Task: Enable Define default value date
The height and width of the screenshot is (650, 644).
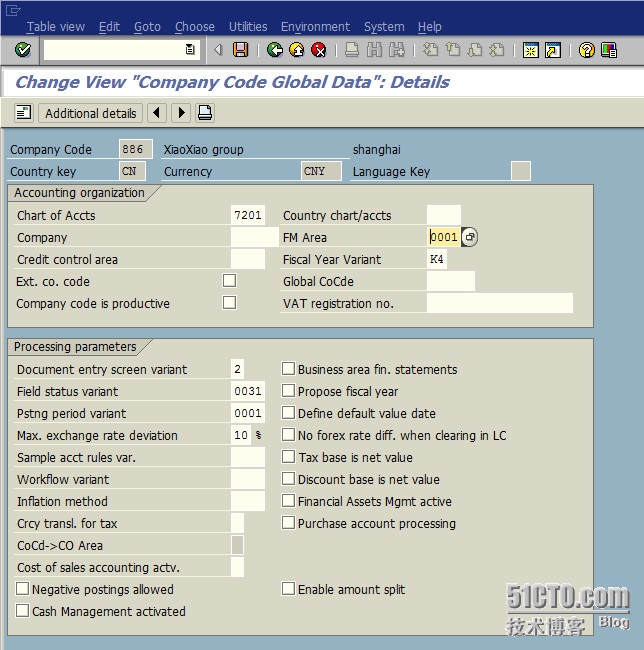Action: click(288, 412)
